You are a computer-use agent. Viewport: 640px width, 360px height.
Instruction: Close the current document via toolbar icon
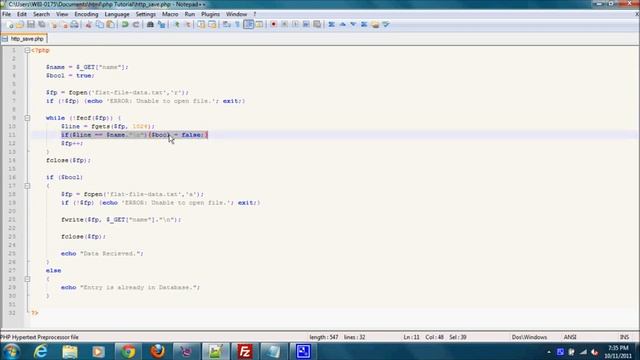click(53, 24)
